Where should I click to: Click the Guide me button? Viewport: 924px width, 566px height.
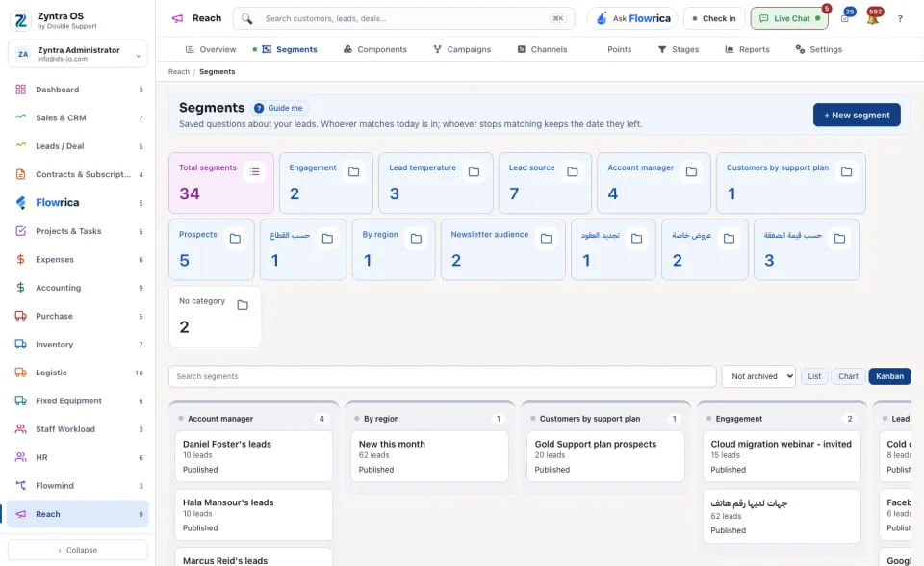[279, 108]
